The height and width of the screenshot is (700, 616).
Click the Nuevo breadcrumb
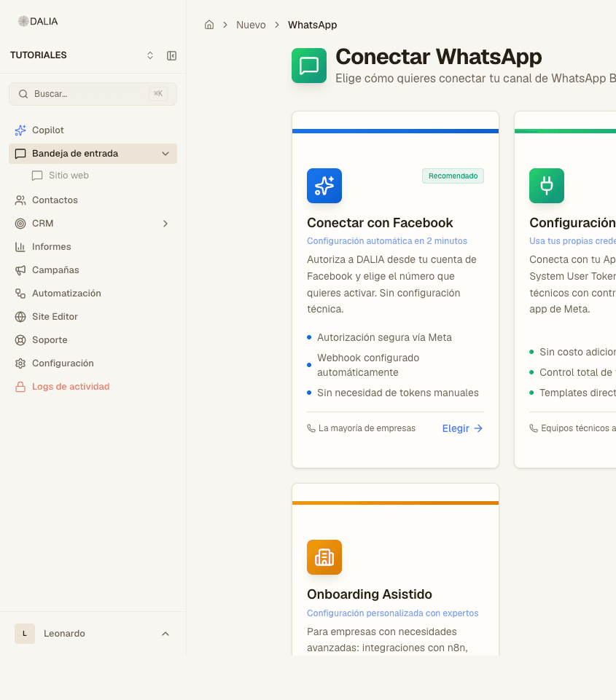pyautogui.click(x=251, y=25)
